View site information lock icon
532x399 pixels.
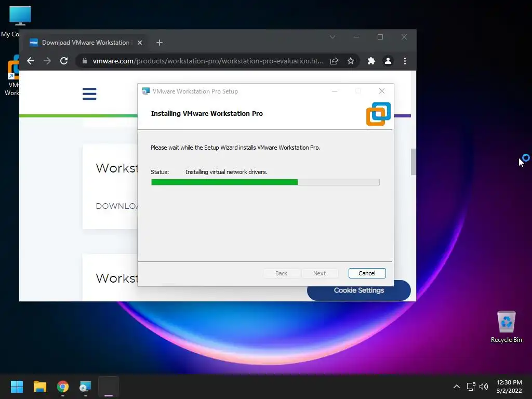point(85,61)
